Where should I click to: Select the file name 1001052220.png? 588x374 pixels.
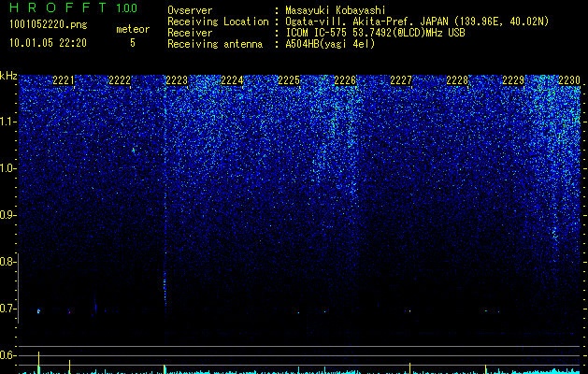click(x=49, y=25)
